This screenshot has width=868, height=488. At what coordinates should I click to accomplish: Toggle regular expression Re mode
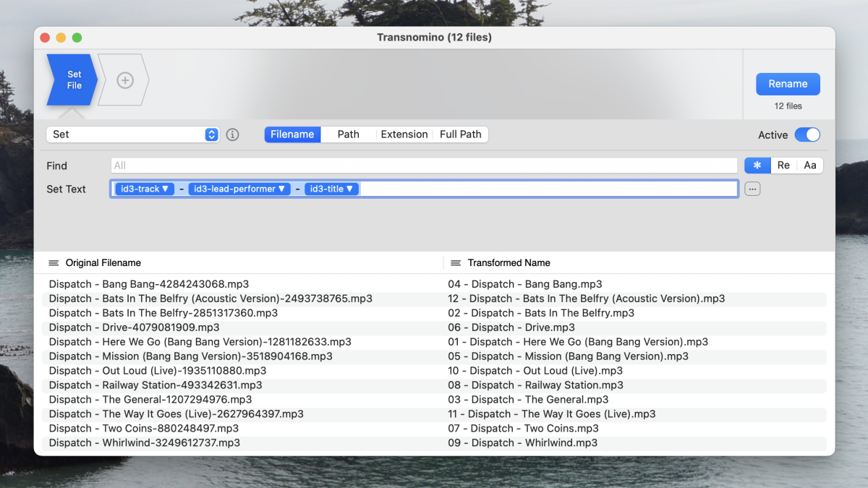(x=783, y=166)
